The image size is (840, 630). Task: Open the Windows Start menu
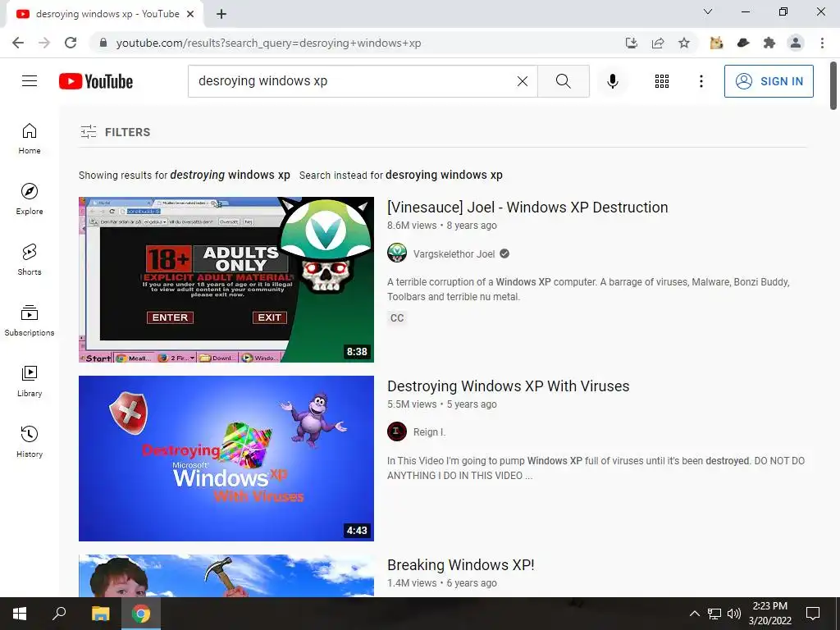tap(20, 614)
